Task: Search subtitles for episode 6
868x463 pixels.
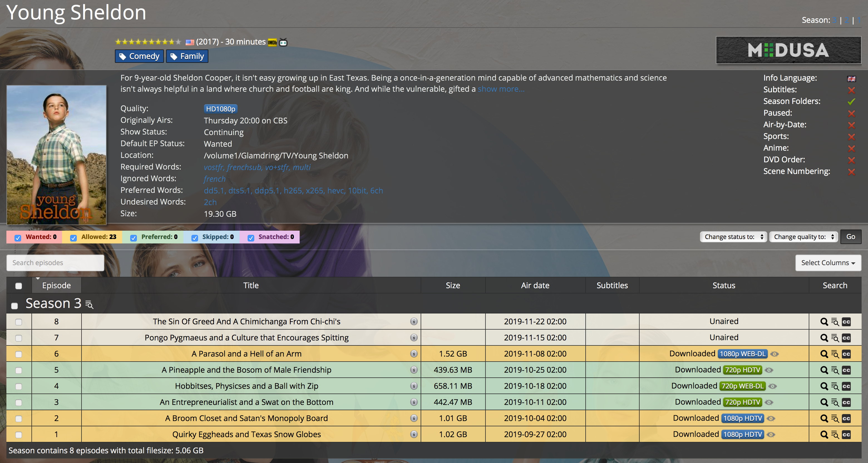Action: coord(846,354)
